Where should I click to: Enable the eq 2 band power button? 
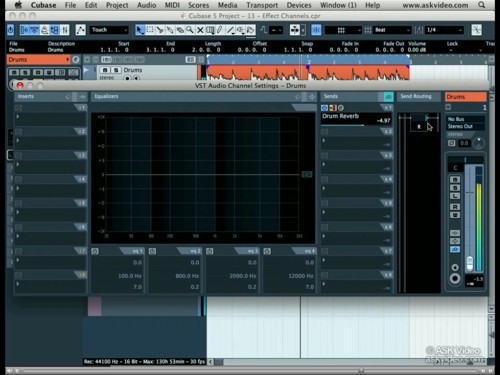click(152, 251)
